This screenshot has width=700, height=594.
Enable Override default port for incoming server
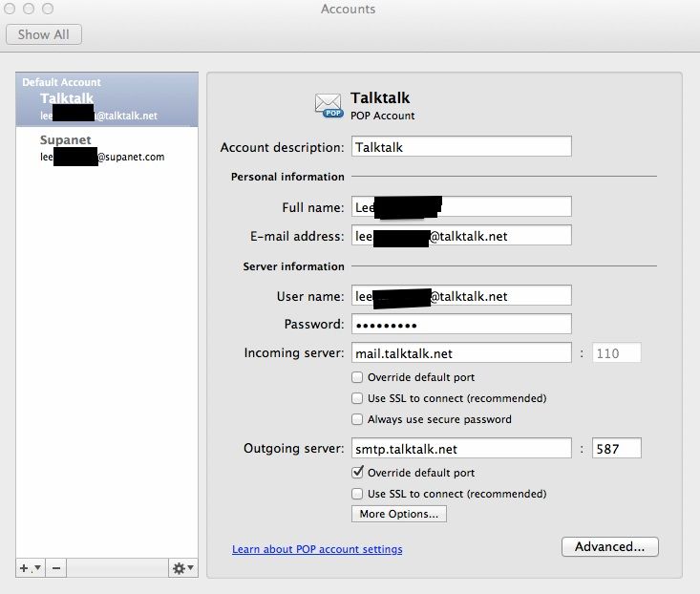pyautogui.click(x=358, y=377)
